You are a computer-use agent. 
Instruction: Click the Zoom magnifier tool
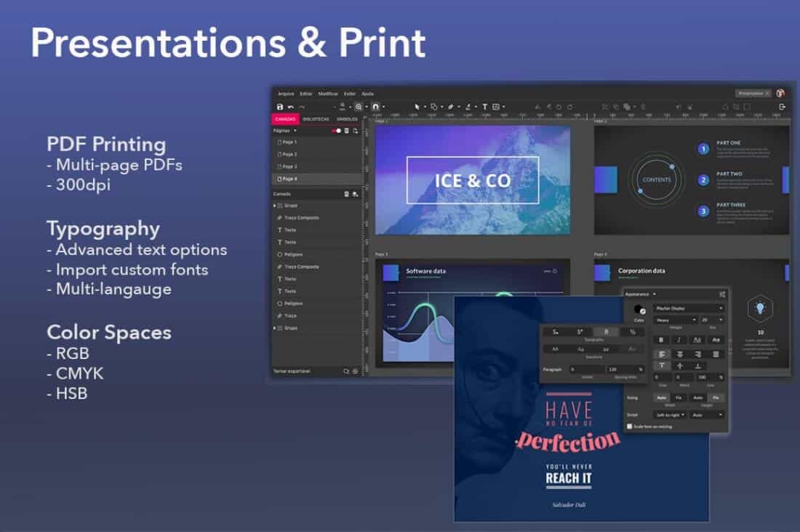pos(359,107)
